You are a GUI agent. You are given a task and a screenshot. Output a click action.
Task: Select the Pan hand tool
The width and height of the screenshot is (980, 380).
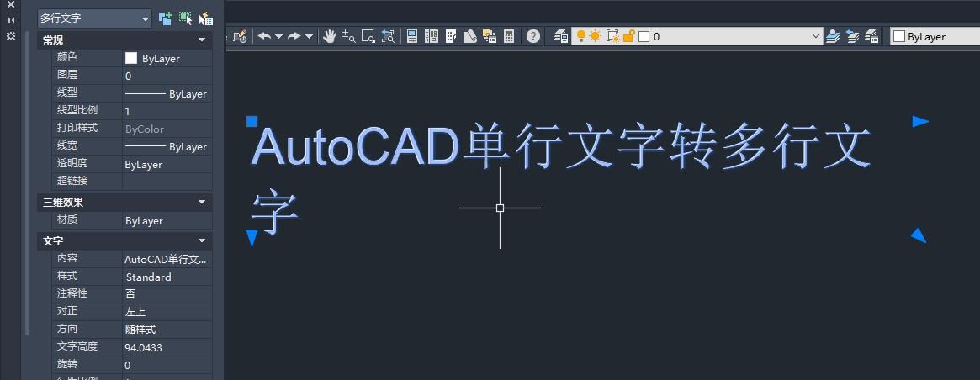tap(330, 36)
